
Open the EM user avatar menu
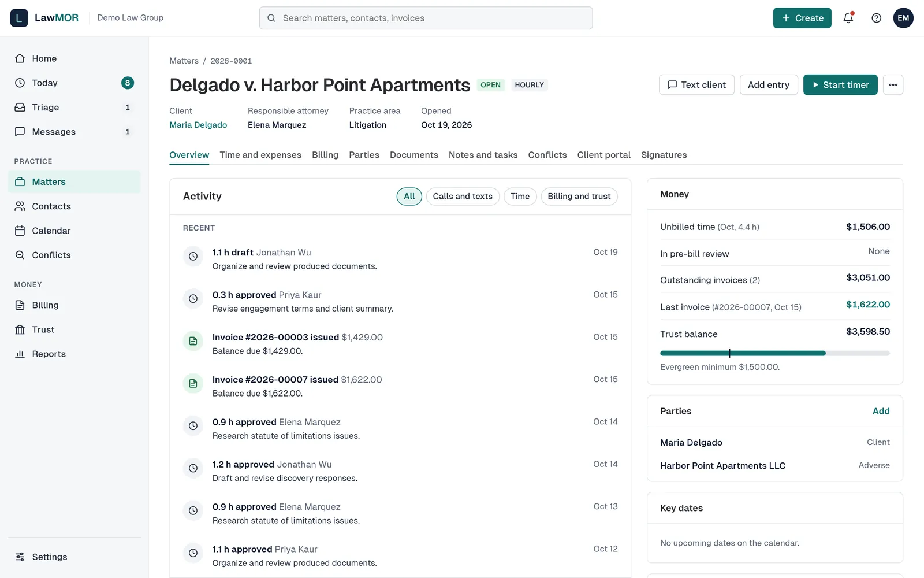(903, 18)
